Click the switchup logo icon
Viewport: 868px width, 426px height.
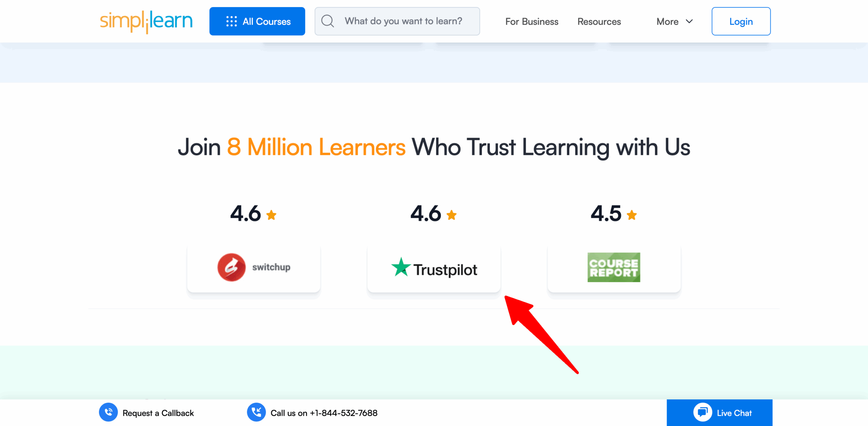[x=232, y=267]
